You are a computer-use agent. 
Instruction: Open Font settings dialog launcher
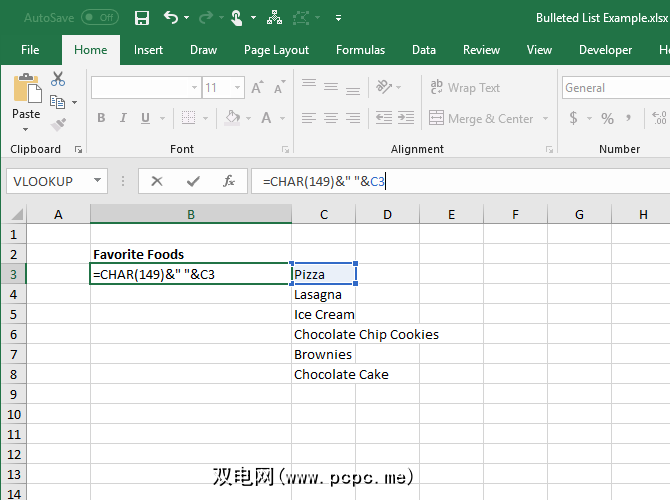[285, 149]
